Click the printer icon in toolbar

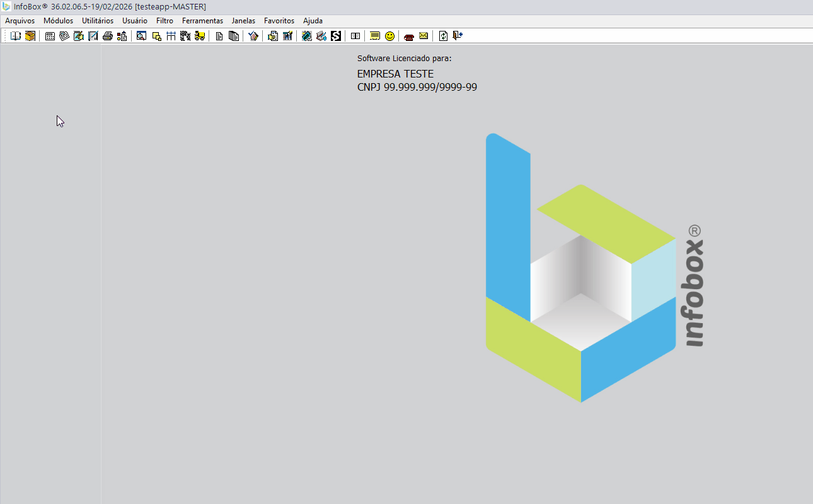(x=108, y=36)
